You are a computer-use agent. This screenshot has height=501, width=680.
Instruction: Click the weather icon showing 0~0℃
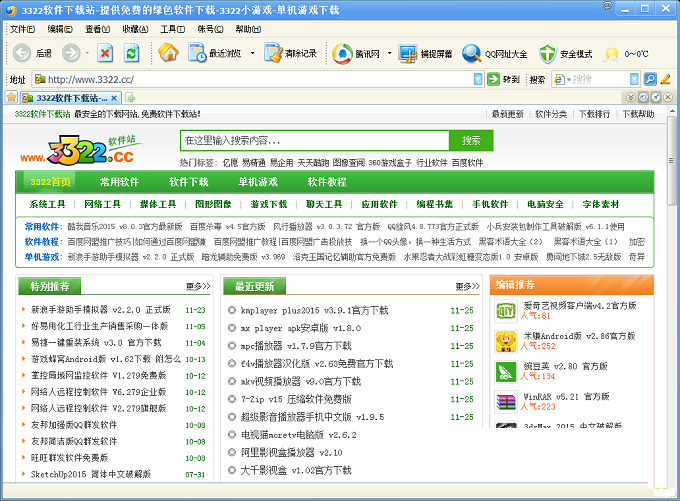tap(612, 54)
